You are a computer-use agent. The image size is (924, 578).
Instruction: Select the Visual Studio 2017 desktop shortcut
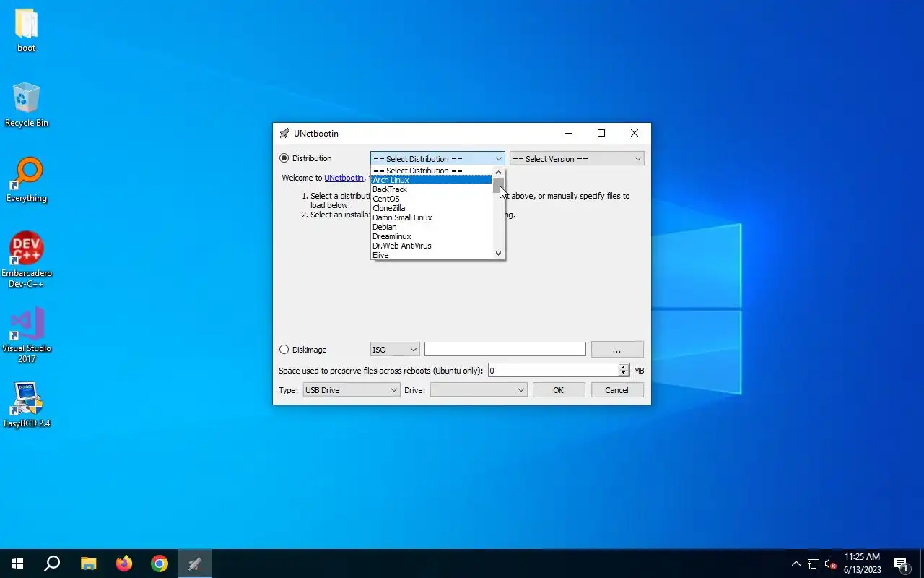(27, 335)
